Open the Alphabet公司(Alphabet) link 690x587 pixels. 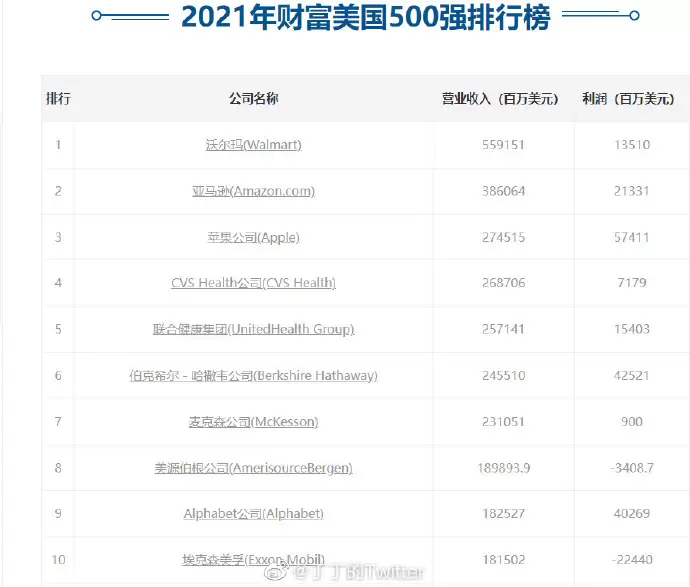(x=253, y=514)
